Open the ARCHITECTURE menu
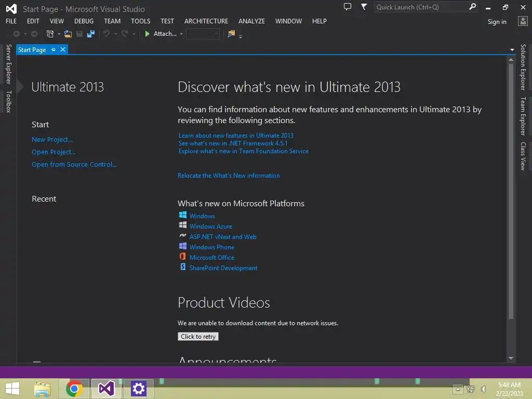 206,21
